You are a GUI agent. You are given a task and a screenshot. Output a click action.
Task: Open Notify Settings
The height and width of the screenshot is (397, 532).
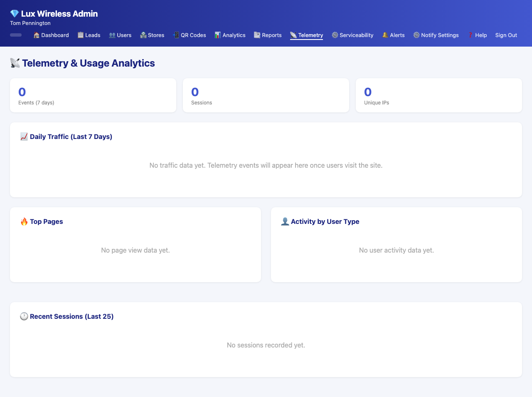coord(436,35)
